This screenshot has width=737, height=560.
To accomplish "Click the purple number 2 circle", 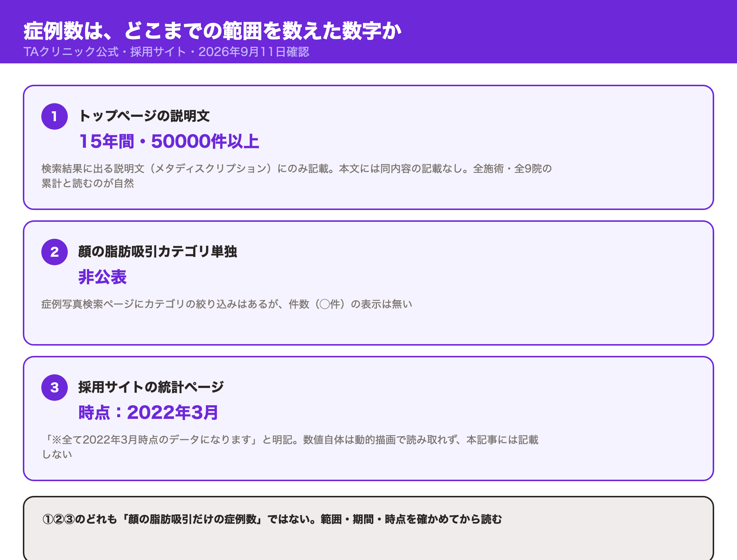I will click(x=55, y=252).
